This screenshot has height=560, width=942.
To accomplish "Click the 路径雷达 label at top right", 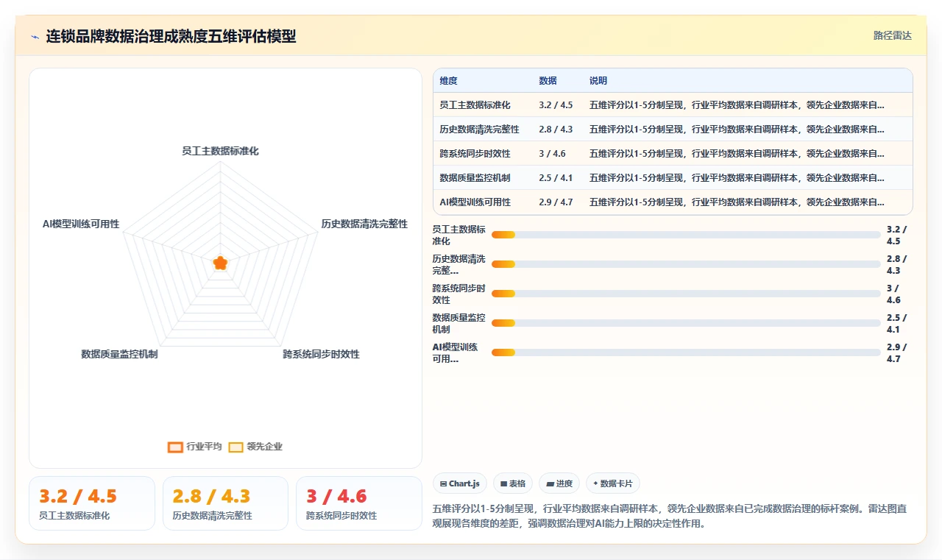I will tap(892, 35).
